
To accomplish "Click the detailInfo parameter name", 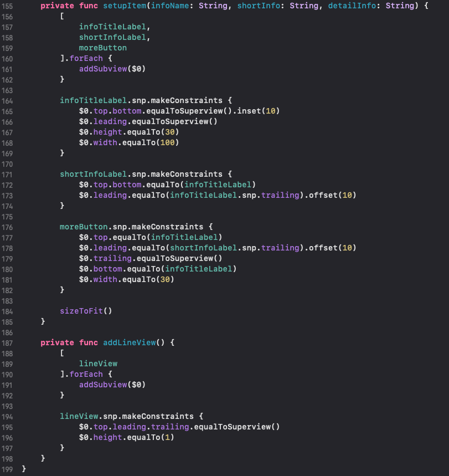I will [352, 6].
